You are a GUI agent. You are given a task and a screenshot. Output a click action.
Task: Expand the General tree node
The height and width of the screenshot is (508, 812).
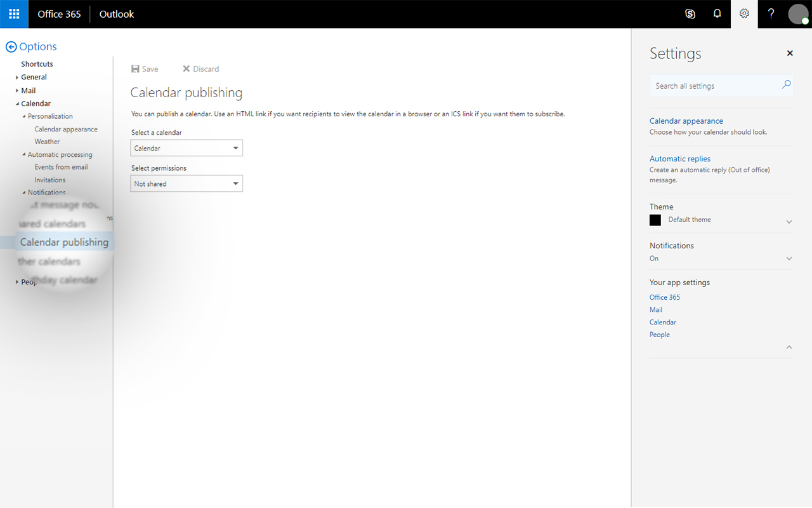[17, 77]
